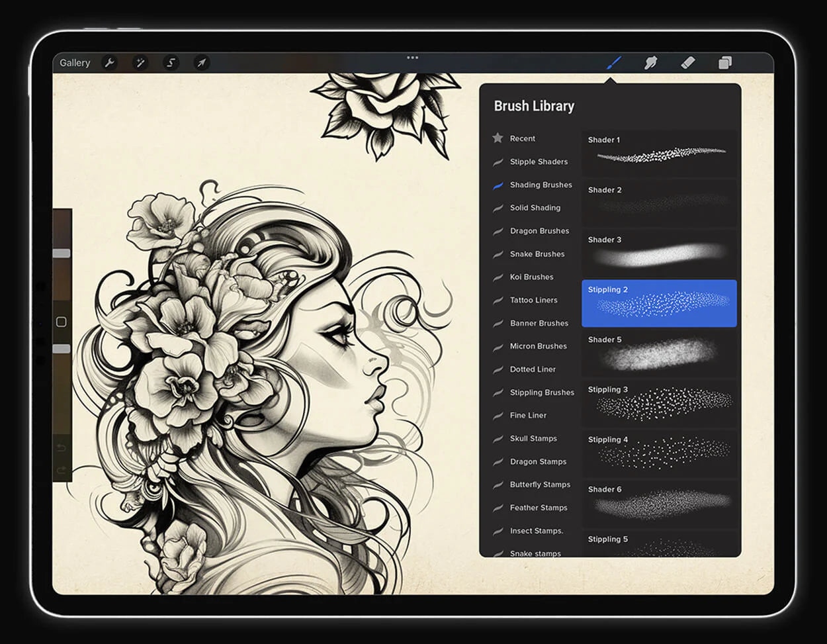Activate the Transform arrow tool
Viewport: 827px width, 644px height.
tap(201, 63)
